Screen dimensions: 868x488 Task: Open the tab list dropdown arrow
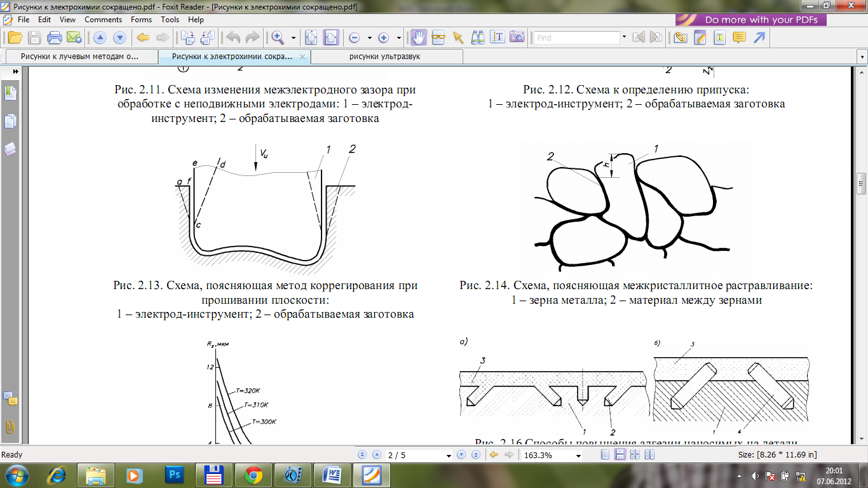pyautogui.click(x=862, y=57)
